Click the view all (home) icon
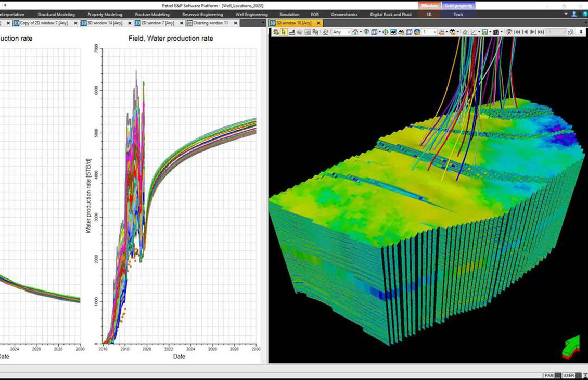 [x=355, y=31]
